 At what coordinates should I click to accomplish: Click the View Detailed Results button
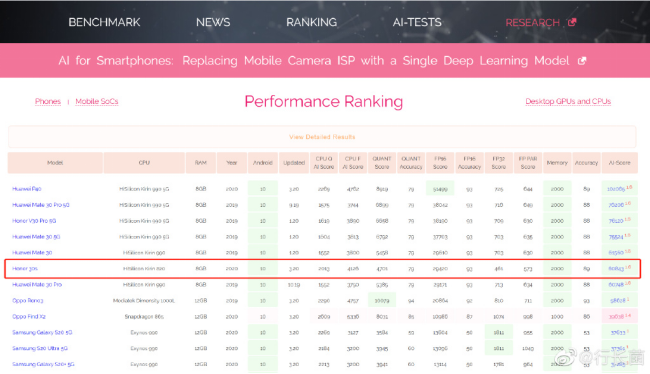pyautogui.click(x=322, y=137)
